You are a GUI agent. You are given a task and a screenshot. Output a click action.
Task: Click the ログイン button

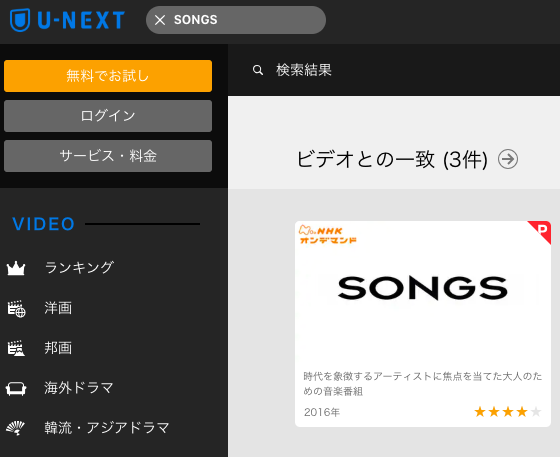point(108,116)
